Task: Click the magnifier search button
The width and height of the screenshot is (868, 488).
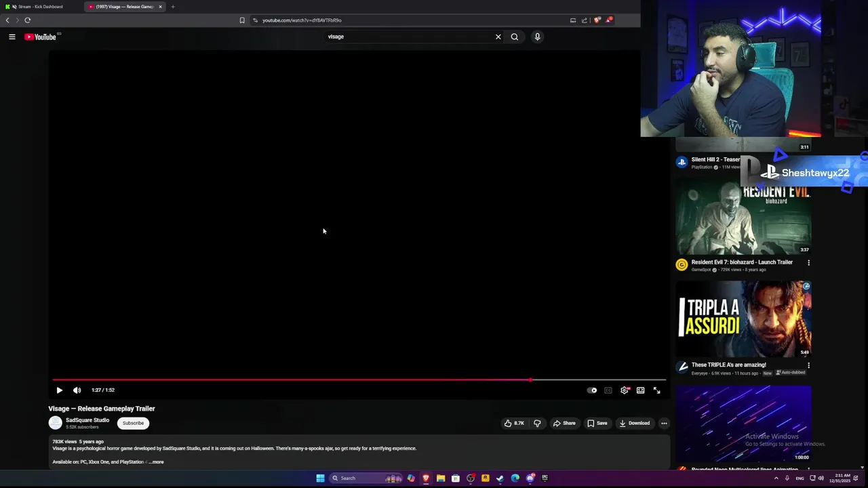Action: pyautogui.click(x=515, y=37)
